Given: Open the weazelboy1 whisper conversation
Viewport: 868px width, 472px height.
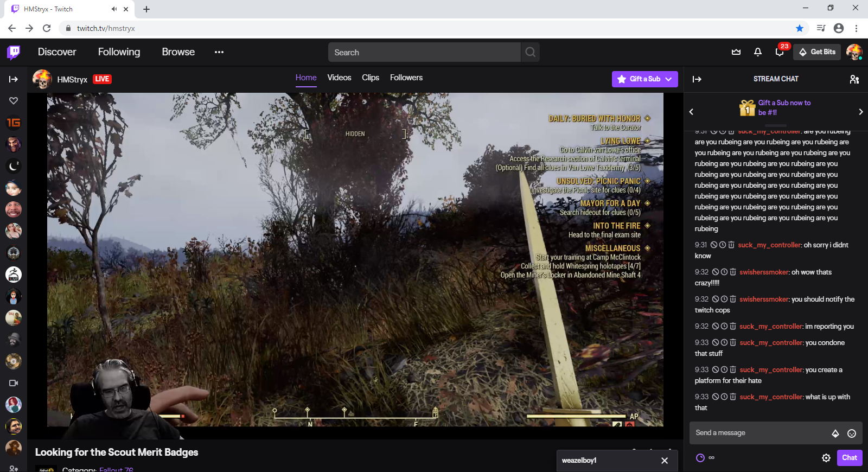Looking at the screenshot, I should (579, 461).
